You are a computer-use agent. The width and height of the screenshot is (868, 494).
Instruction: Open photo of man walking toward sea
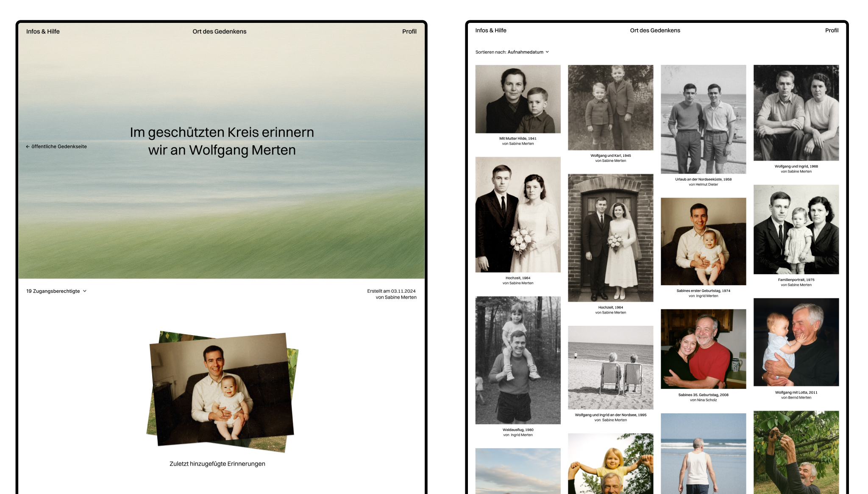click(x=703, y=454)
